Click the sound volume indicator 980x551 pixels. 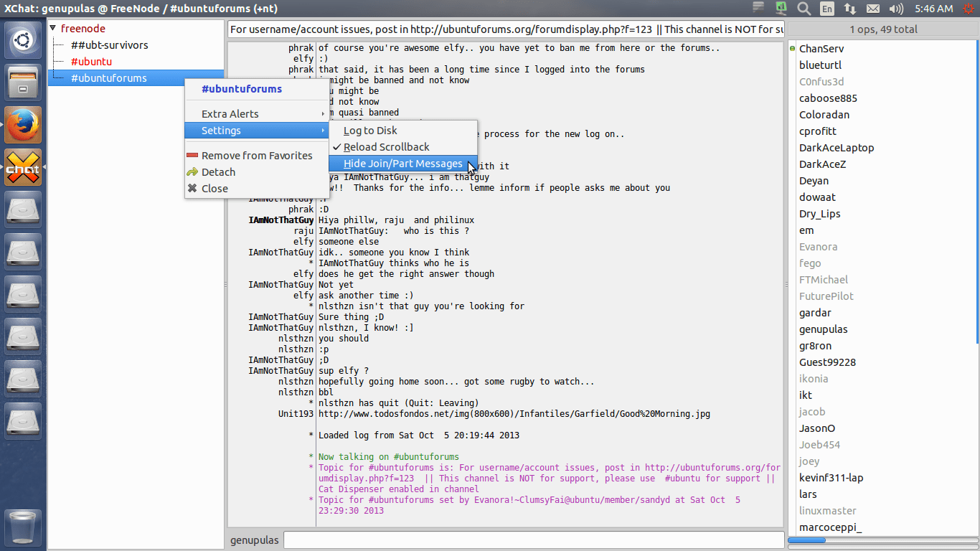pyautogui.click(x=896, y=9)
